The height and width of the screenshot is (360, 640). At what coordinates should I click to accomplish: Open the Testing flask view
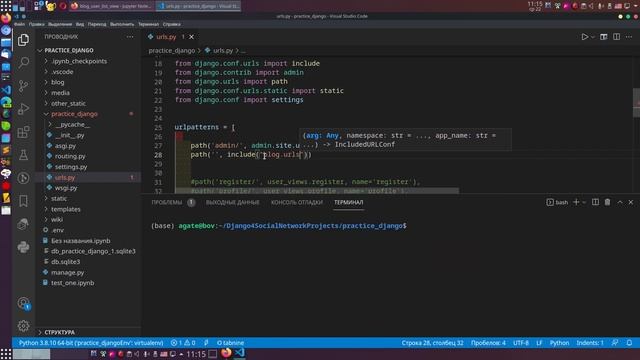(x=23, y=155)
